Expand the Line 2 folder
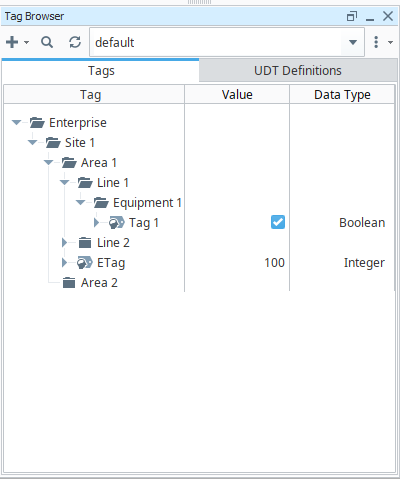This screenshot has height=479, width=400. click(x=65, y=243)
